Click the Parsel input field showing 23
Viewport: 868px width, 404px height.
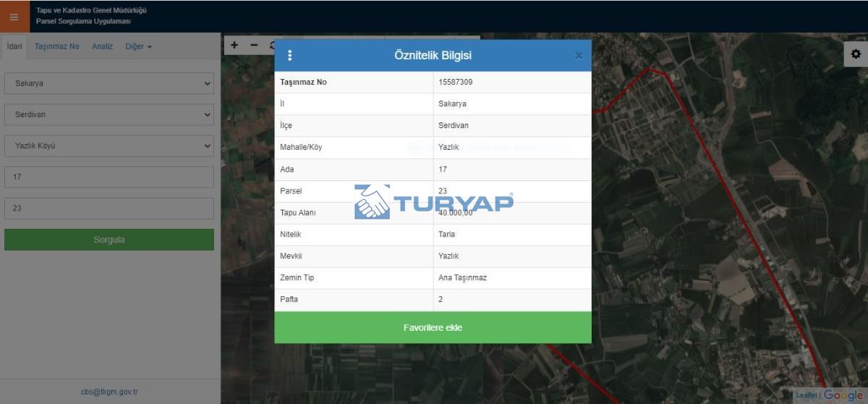(109, 209)
